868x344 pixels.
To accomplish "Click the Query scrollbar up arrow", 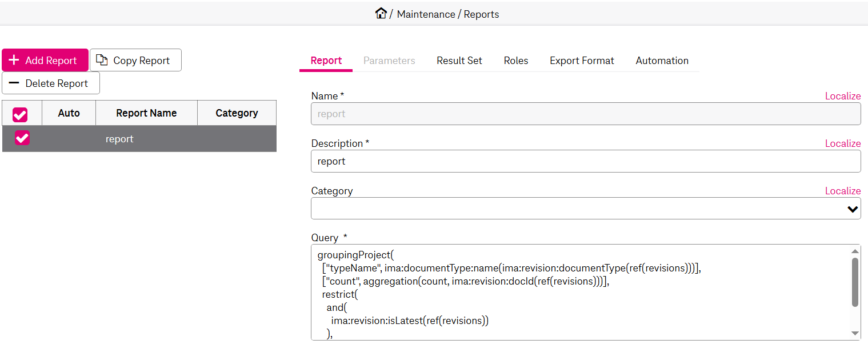I will click(x=855, y=251).
